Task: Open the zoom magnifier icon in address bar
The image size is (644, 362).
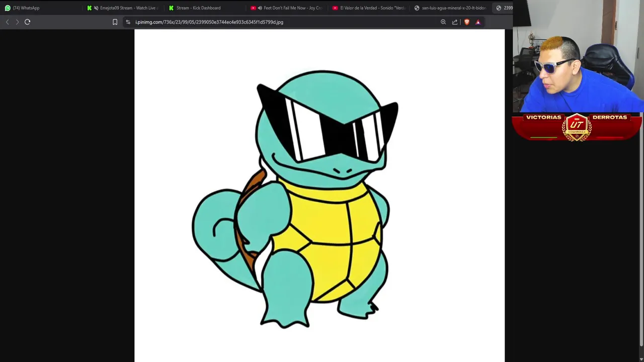Action: 443,22
